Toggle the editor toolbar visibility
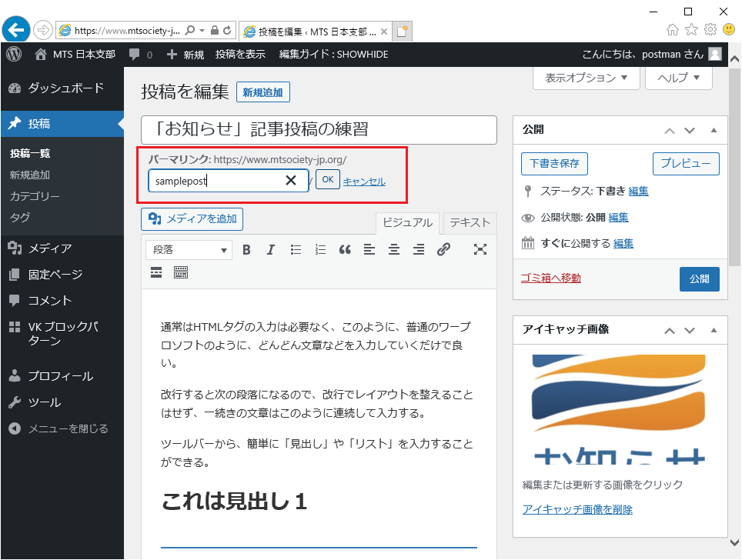Screen dimensions: 742x560 point(181,272)
